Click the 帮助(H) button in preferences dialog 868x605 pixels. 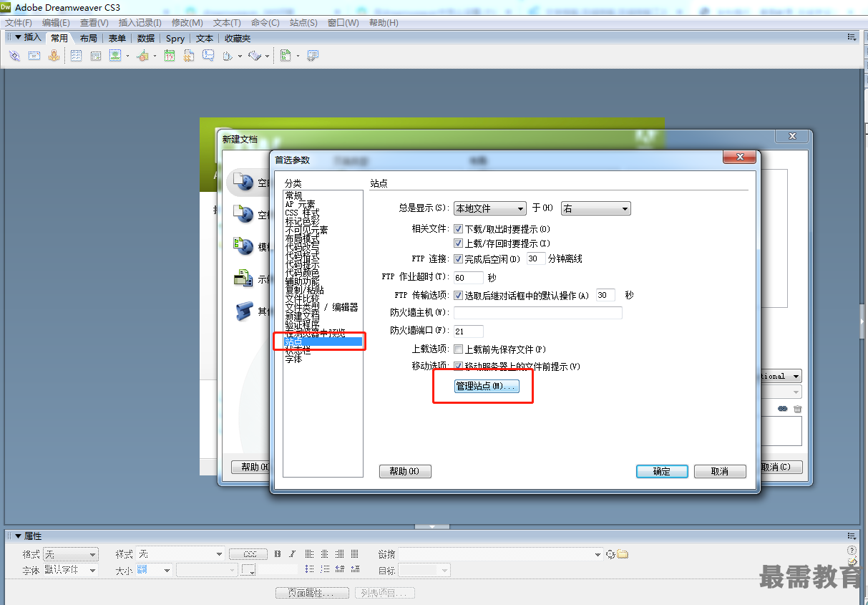[x=405, y=471]
